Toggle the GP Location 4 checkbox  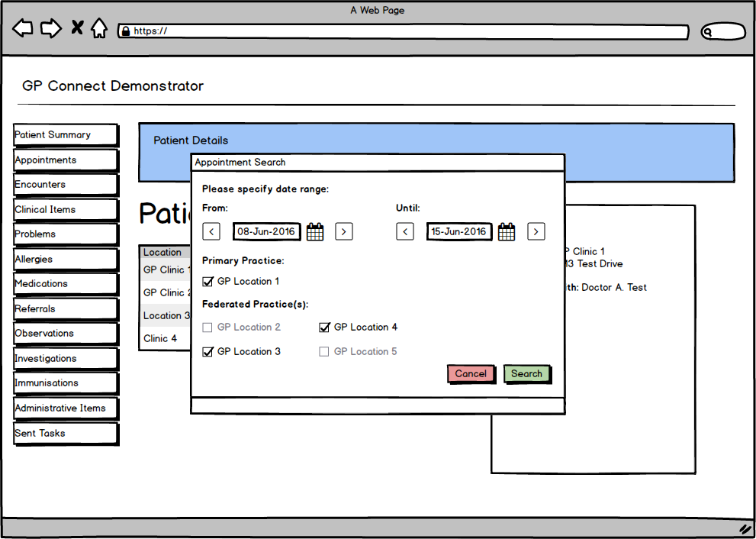[x=325, y=328]
